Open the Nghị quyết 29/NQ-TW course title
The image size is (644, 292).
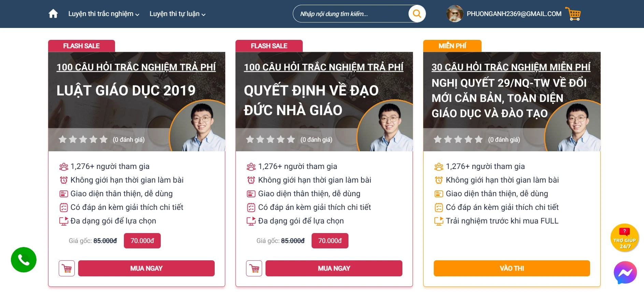(509, 98)
